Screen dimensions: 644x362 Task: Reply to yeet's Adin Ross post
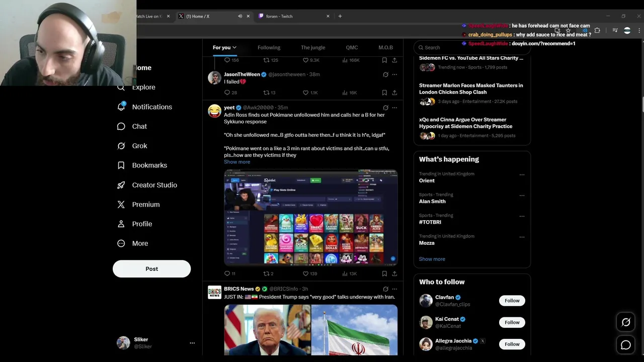pyautogui.click(x=227, y=274)
